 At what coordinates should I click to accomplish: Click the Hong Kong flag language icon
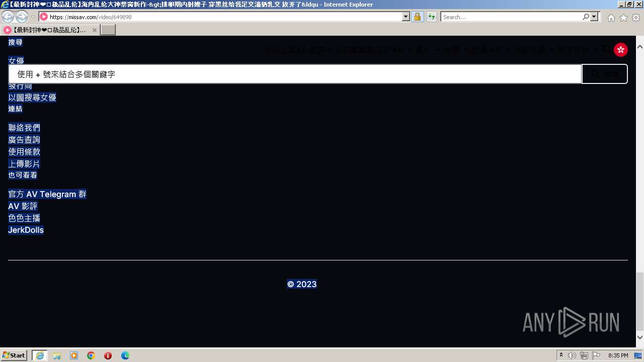(621, 49)
